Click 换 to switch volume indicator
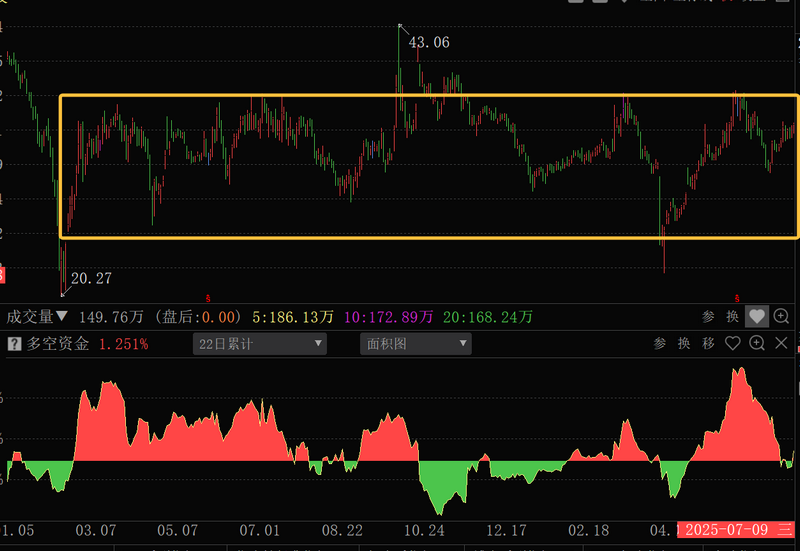Screen dimensions: 800x551 (732, 317)
